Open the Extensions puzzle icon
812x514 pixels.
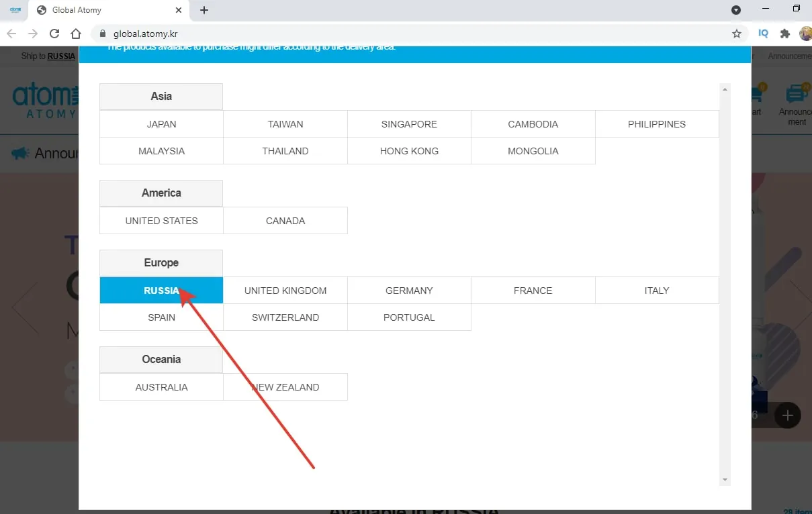tap(784, 34)
